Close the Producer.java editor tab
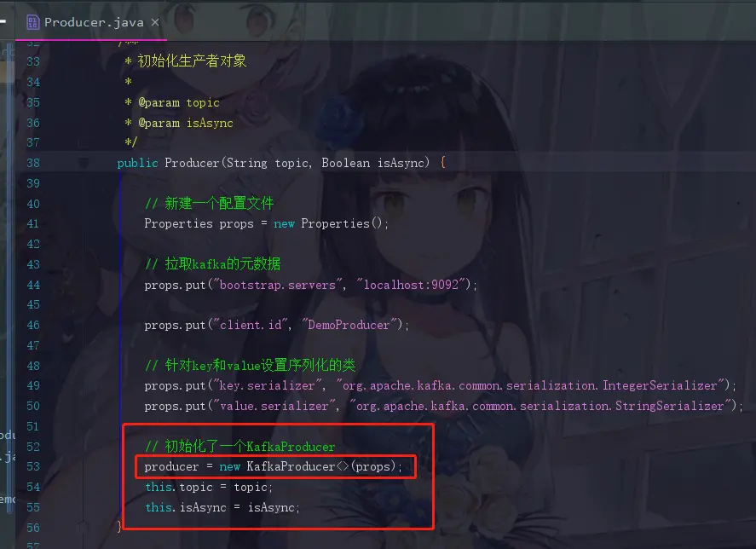This screenshot has width=756, height=549. pos(155,22)
